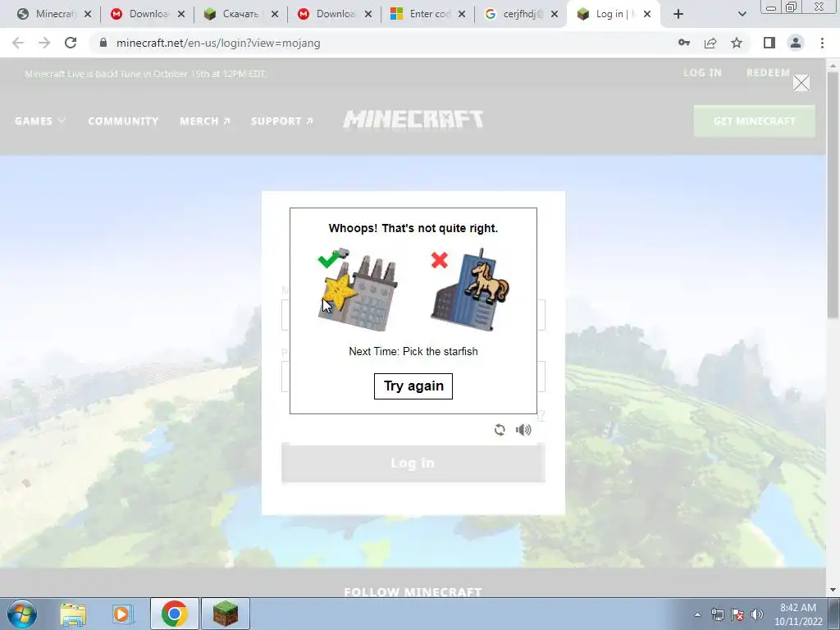The image size is (840, 630).
Task: Open the network tray icon
Action: click(x=717, y=614)
